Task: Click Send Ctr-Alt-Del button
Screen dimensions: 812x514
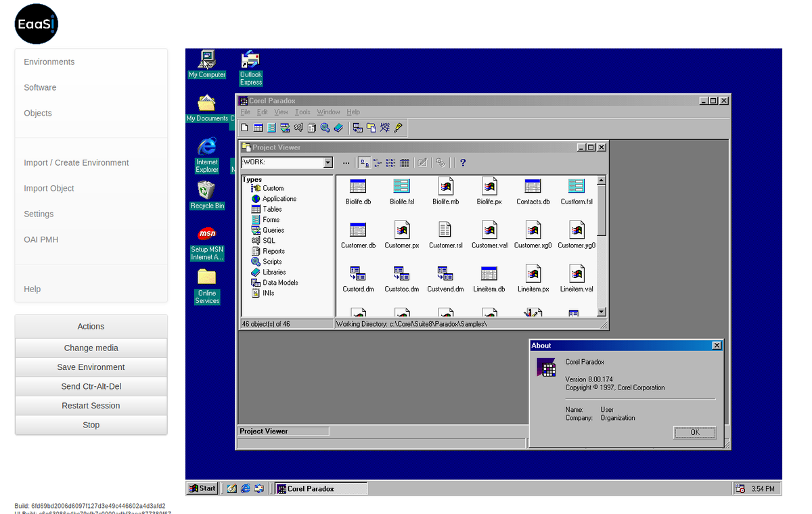Action: (x=91, y=386)
